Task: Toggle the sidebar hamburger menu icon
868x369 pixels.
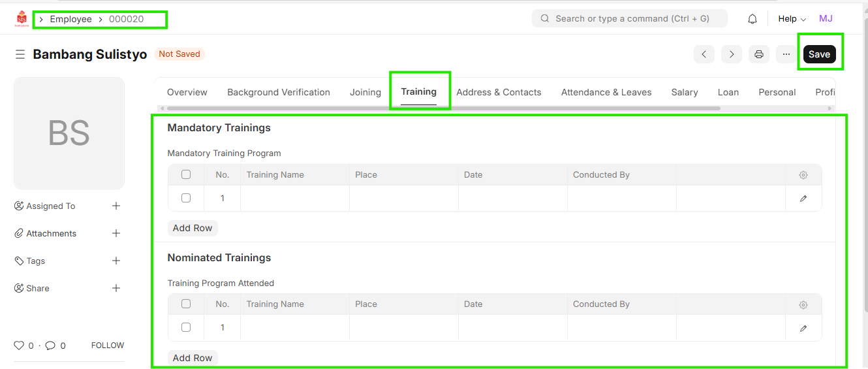Action: pos(20,54)
